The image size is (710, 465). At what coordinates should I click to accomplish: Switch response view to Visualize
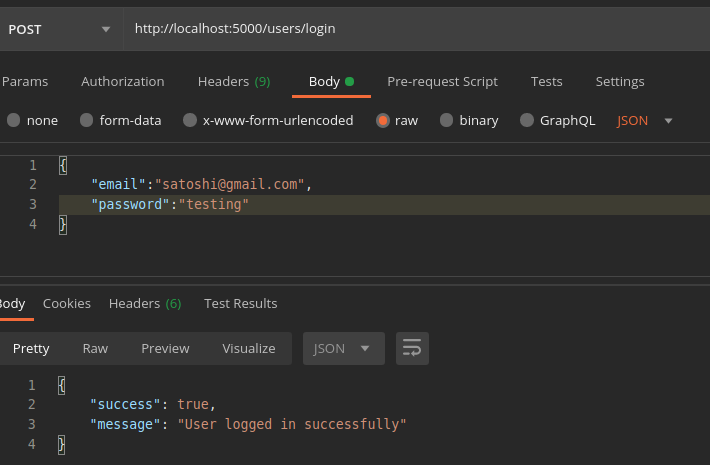pyautogui.click(x=248, y=348)
